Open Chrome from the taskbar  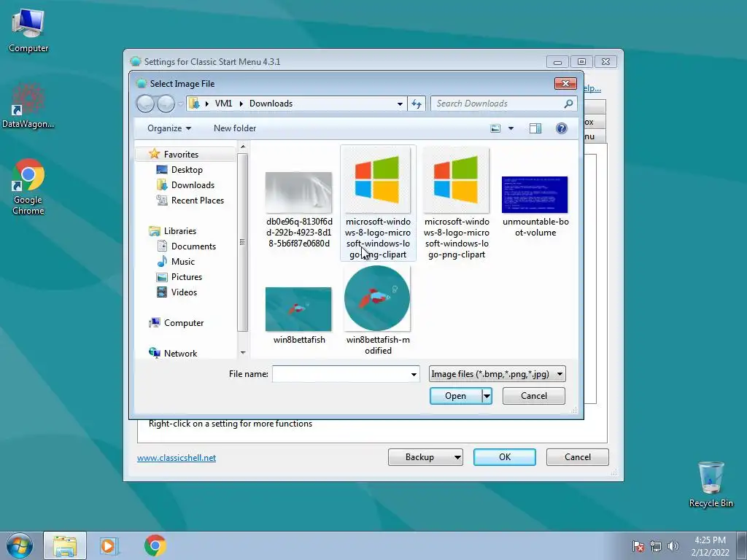click(155, 545)
